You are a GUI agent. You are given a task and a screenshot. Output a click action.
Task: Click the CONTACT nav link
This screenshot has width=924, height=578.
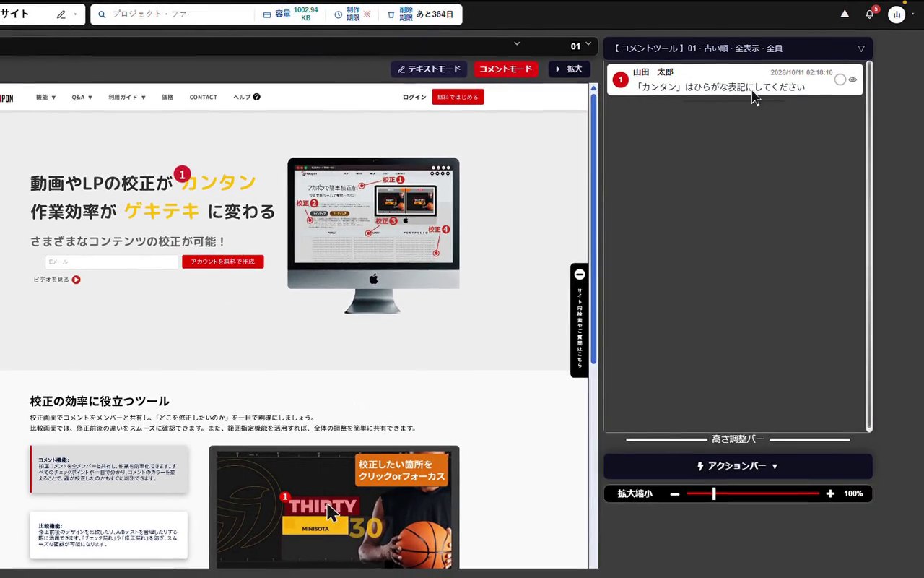203,97
